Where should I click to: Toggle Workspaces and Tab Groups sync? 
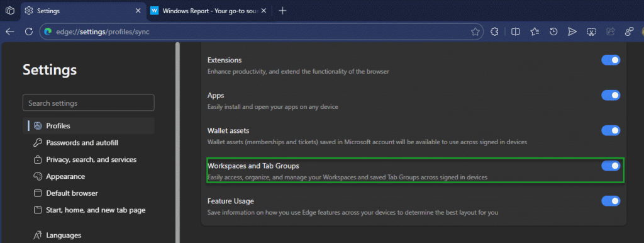click(611, 166)
